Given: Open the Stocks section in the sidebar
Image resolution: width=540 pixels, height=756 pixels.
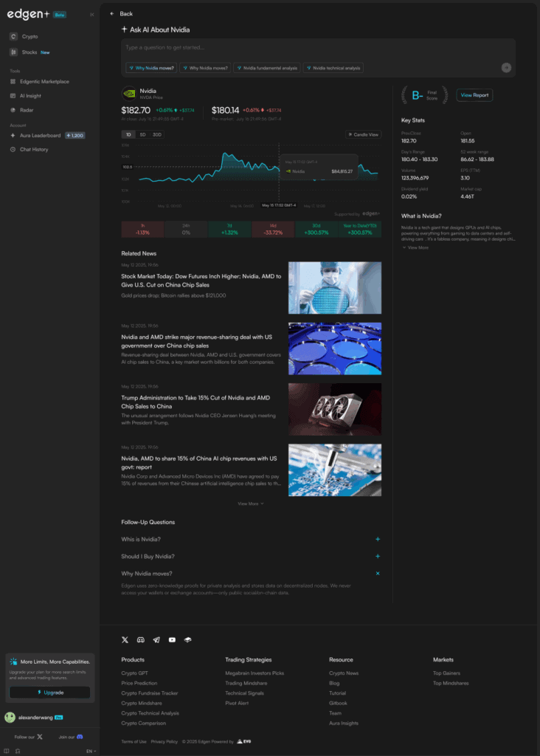Looking at the screenshot, I should pyautogui.click(x=30, y=52).
